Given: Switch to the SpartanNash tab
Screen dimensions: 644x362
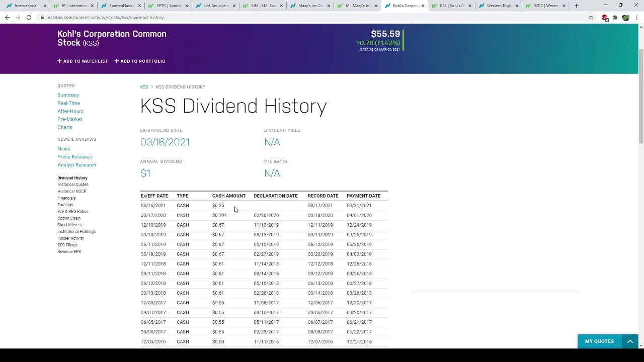Looking at the screenshot, I should [x=121, y=6].
